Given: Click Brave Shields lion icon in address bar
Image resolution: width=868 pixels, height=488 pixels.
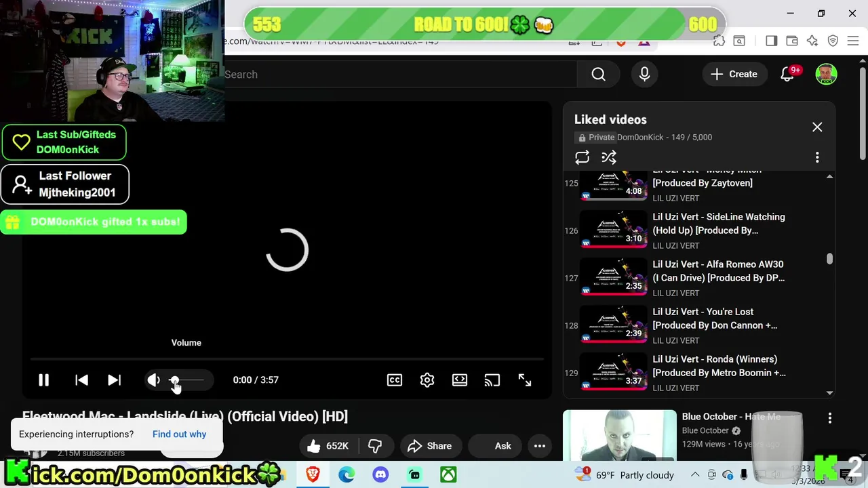Looking at the screenshot, I should pyautogui.click(x=621, y=43).
